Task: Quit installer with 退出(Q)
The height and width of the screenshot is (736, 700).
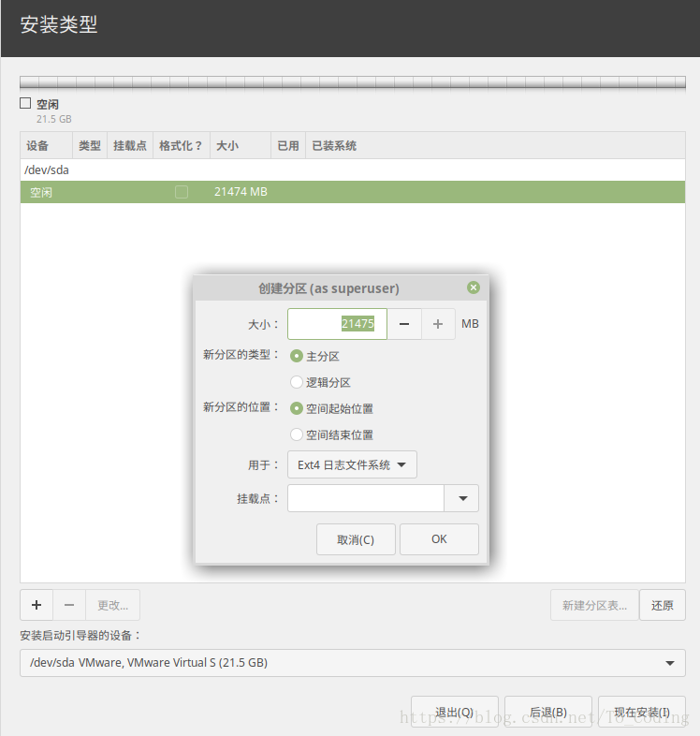Action: tap(454, 712)
